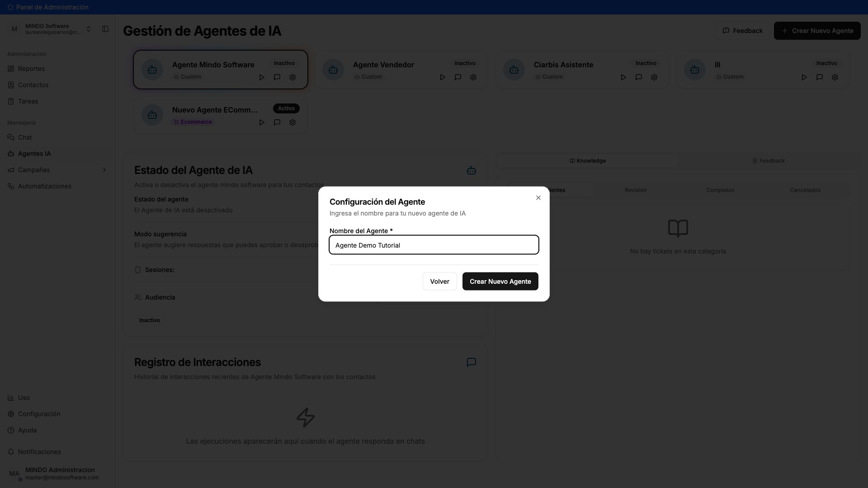Click the Audiencia row label
The width and height of the screenshot is (868, 488).
(160, 297)
